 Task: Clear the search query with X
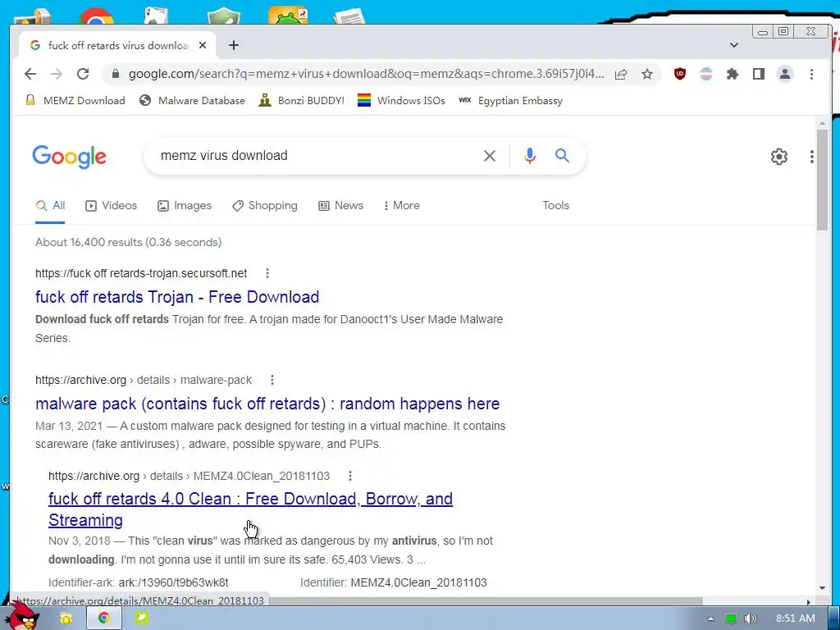coord(490,156)
